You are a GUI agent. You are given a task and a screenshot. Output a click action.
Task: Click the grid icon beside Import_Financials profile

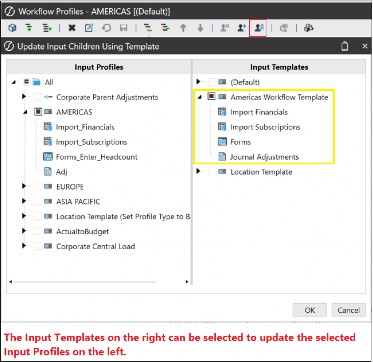coord(48,127)
